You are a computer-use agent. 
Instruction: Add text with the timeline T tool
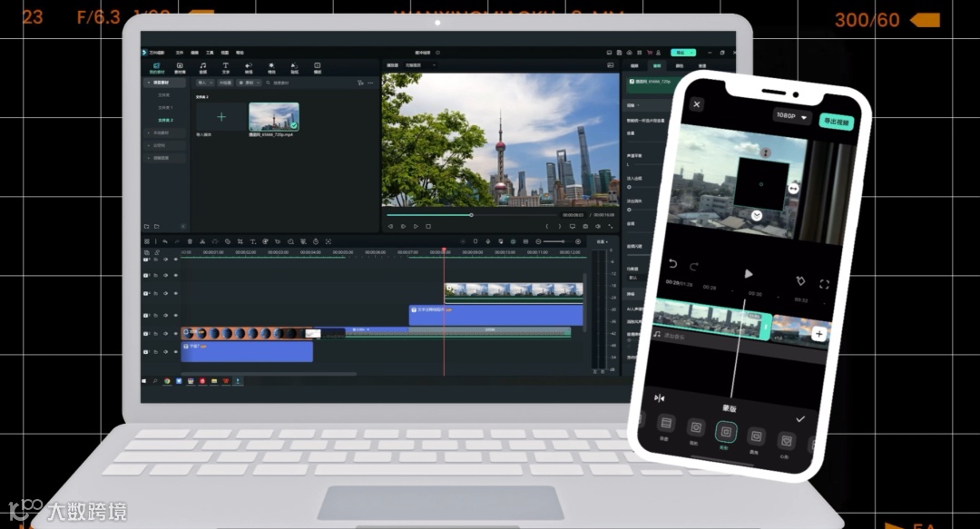pos(253,241)
